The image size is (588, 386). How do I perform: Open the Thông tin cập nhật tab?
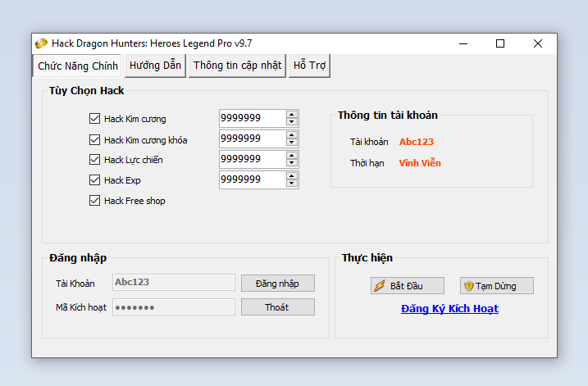237,66
